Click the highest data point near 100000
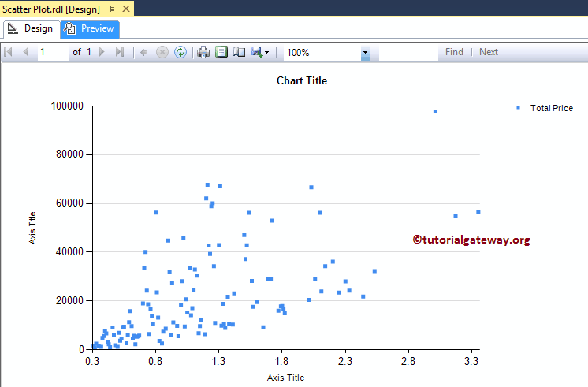Viewport: 588px width, 387px height. point(435,111)
